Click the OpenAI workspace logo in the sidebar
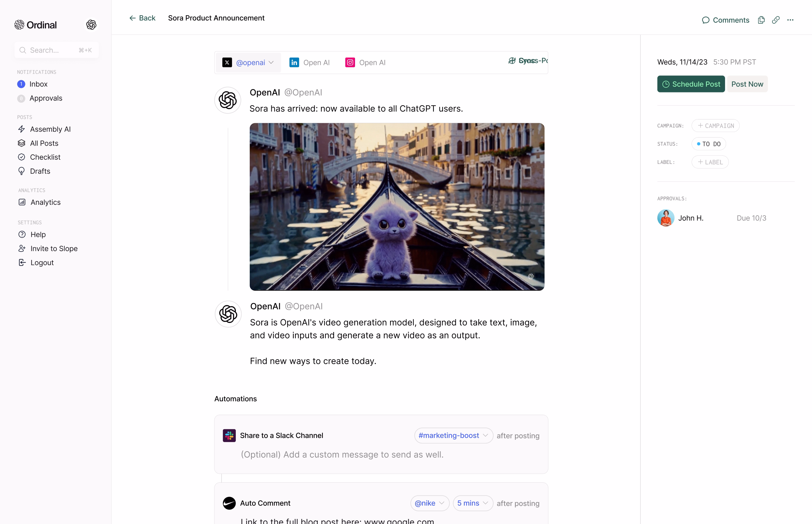The height and width of the screenshot is (524, 812). pyautogui.click(x=91, y=24)
